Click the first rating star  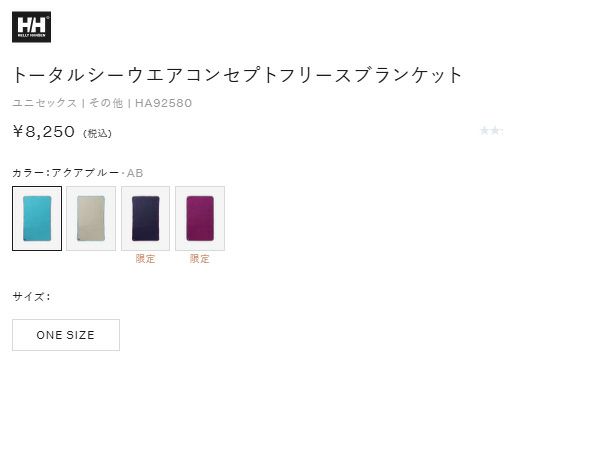484,131
